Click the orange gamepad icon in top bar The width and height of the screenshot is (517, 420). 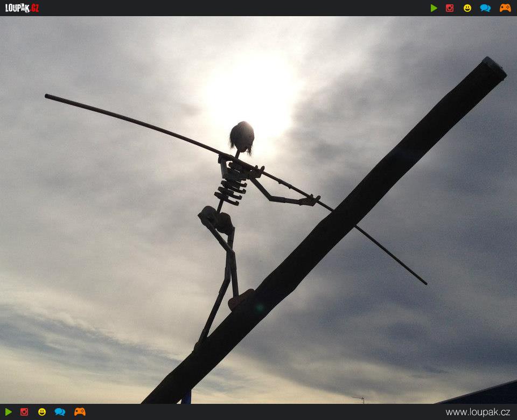505,8
